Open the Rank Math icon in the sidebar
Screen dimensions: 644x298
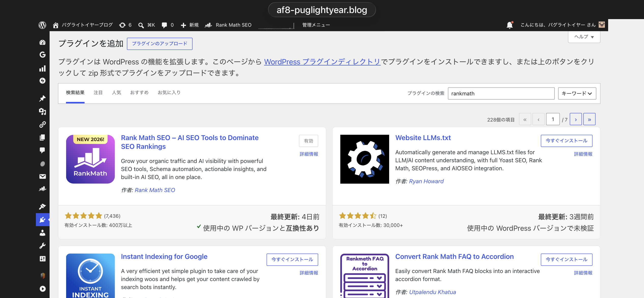tap(42, 189)
